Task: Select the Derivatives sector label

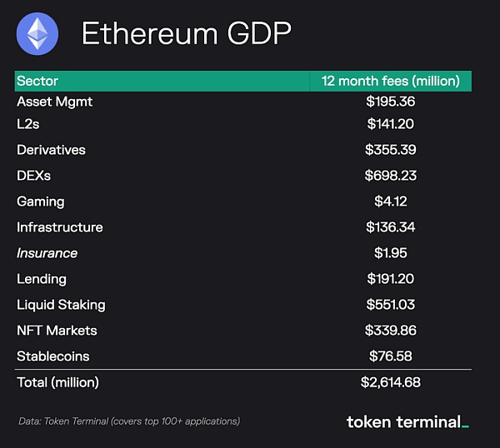Action: 51,150
